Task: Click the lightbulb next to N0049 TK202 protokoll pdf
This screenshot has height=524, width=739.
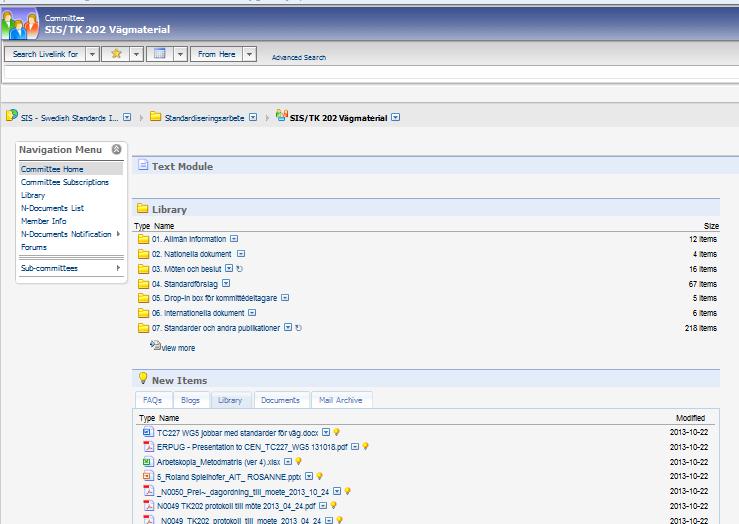Action: point(334,505)
